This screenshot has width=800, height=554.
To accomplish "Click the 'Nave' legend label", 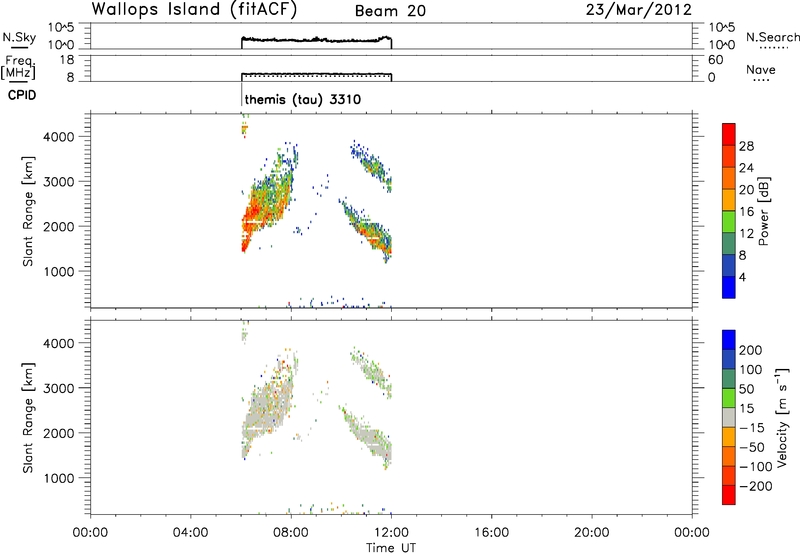I will click(761, 70).
